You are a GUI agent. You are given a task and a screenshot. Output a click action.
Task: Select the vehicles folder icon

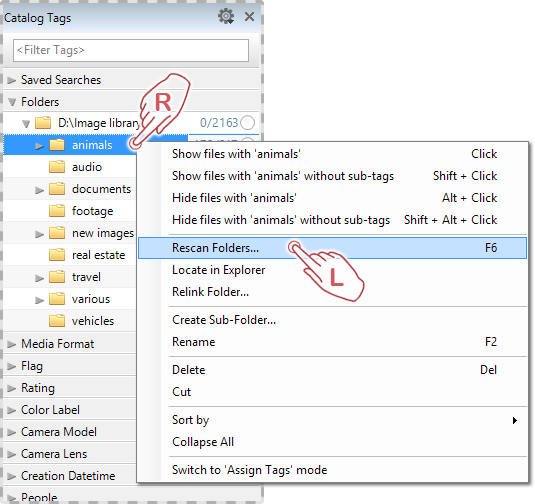click(57, 321)
